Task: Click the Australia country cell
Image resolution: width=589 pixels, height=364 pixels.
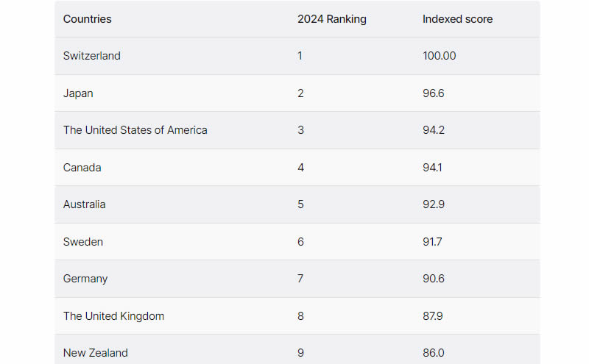Action: (x=85, y=204)
